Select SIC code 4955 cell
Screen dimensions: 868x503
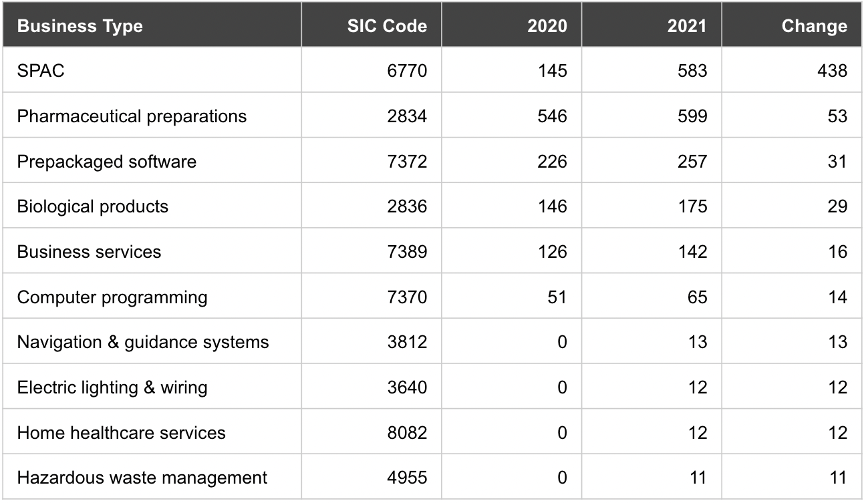pyautogui.click(x=406, y=478)
